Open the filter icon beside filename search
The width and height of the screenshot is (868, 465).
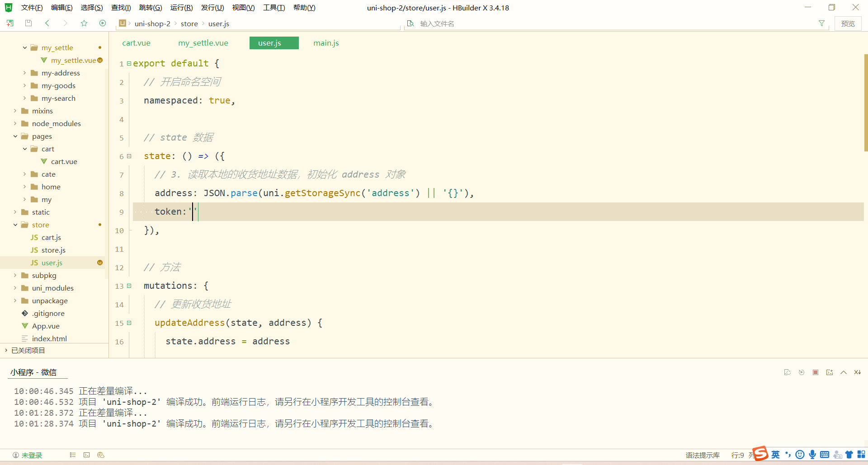point(822,23)
